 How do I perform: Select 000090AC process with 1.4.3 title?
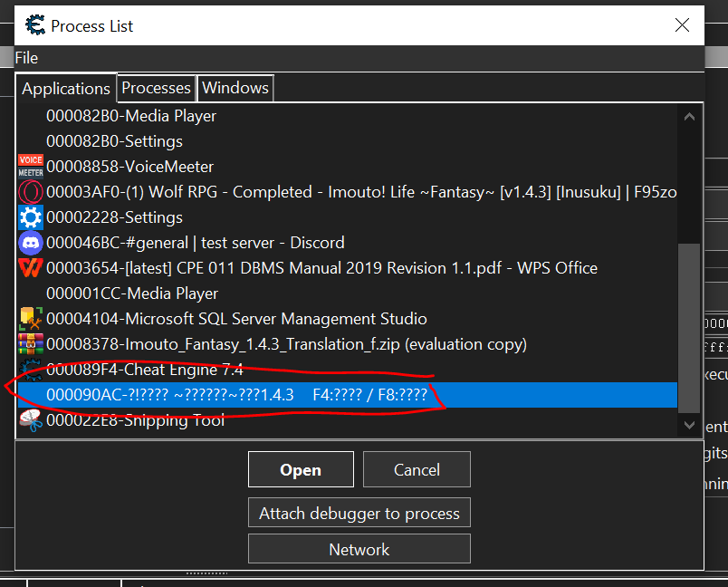[x=235, y=395]
